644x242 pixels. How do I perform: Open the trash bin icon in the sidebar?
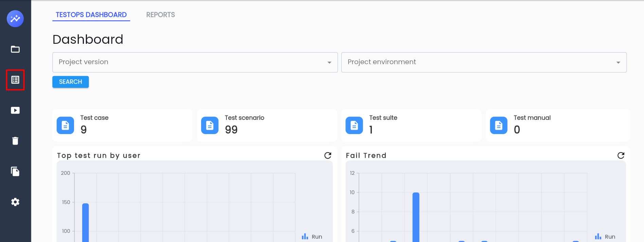coord(15,141)
